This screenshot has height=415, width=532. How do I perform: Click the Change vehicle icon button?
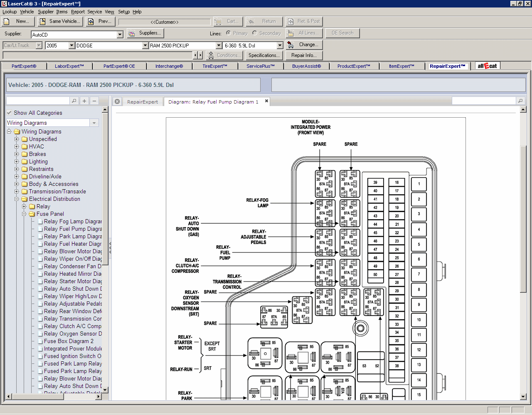tap(291, 45)
